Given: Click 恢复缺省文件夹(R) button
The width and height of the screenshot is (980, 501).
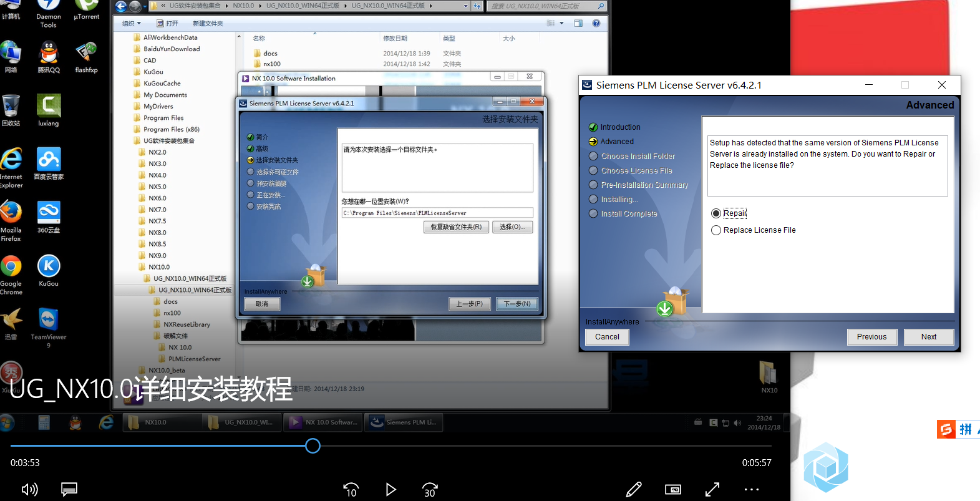Looking at the screenshot, I should pos(456,227).
